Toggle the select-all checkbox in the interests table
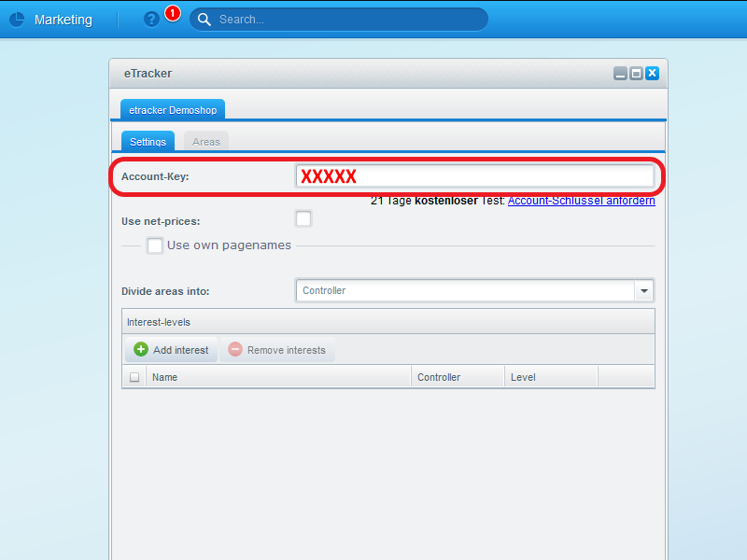The height and width of the screenshot is (560, 747). [x=134, y=377]
